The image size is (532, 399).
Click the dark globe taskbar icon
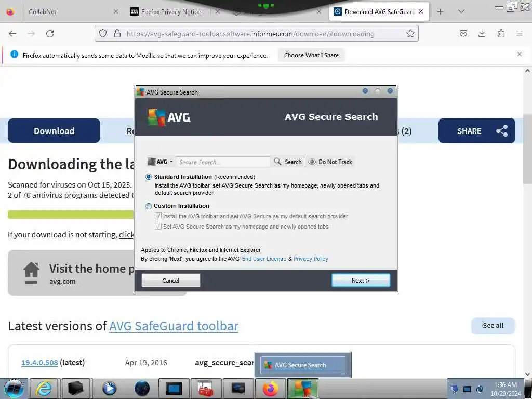tap(142, 389)
